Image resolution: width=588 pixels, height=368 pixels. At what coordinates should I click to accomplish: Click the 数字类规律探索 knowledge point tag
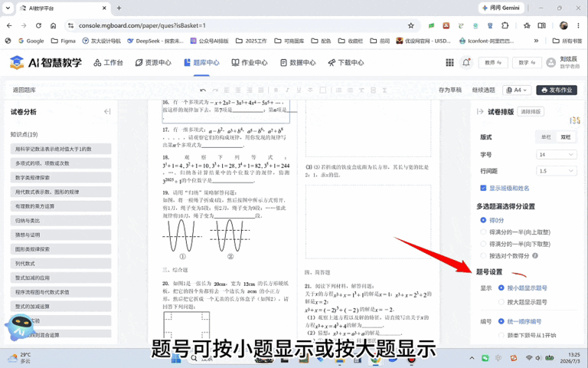click(x=60, y=178)
